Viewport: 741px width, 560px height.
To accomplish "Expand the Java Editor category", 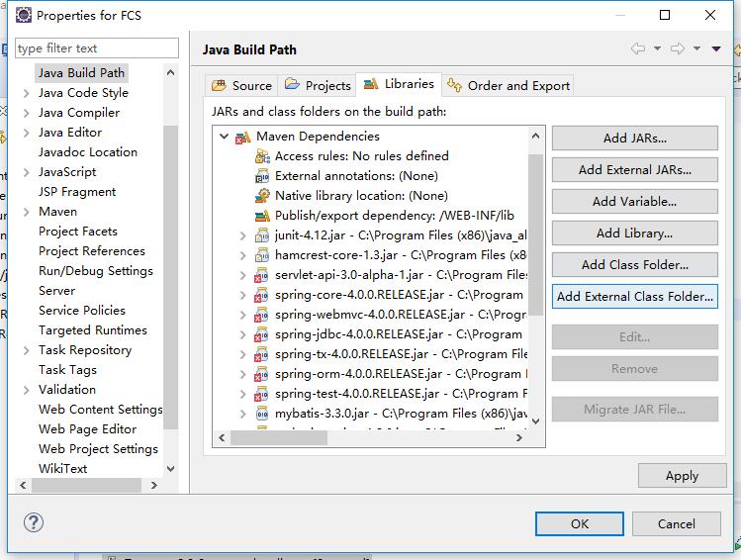I will 27,133.
